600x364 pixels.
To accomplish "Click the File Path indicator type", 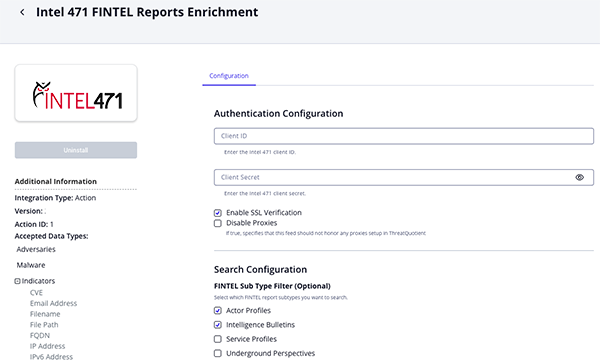I will pyautogui.click(x=44, y=325).
